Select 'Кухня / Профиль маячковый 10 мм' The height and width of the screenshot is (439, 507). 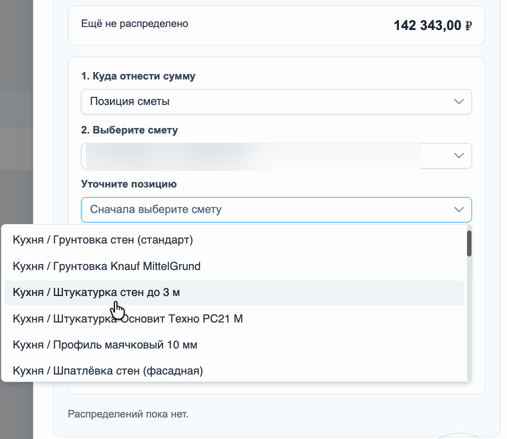[x=234, y=345]
